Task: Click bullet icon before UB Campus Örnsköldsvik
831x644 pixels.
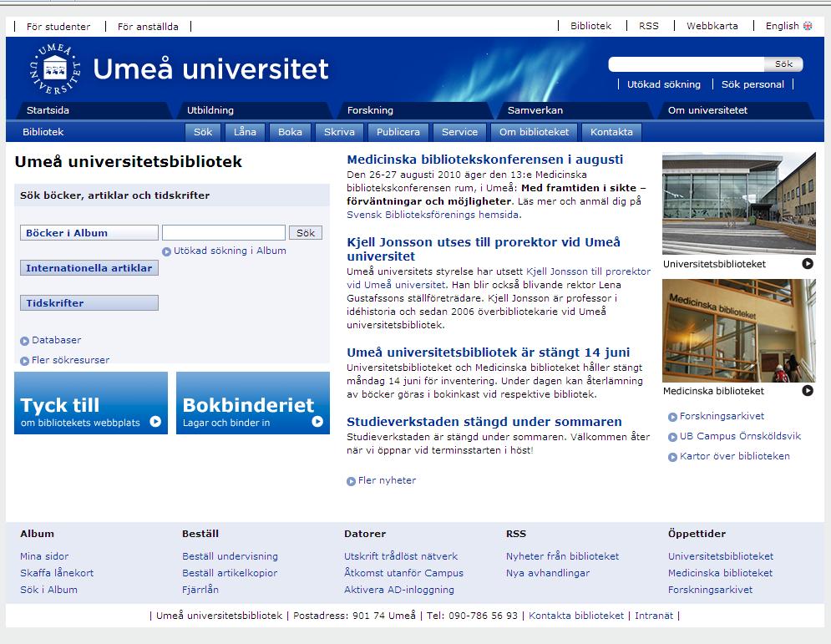Action: (672, 438)
